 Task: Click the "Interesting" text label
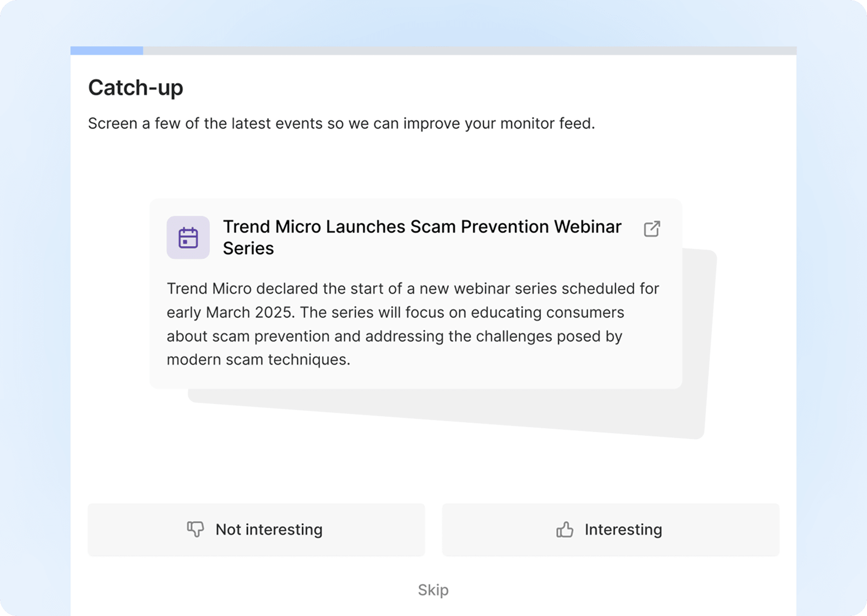[x=623, y=530]
